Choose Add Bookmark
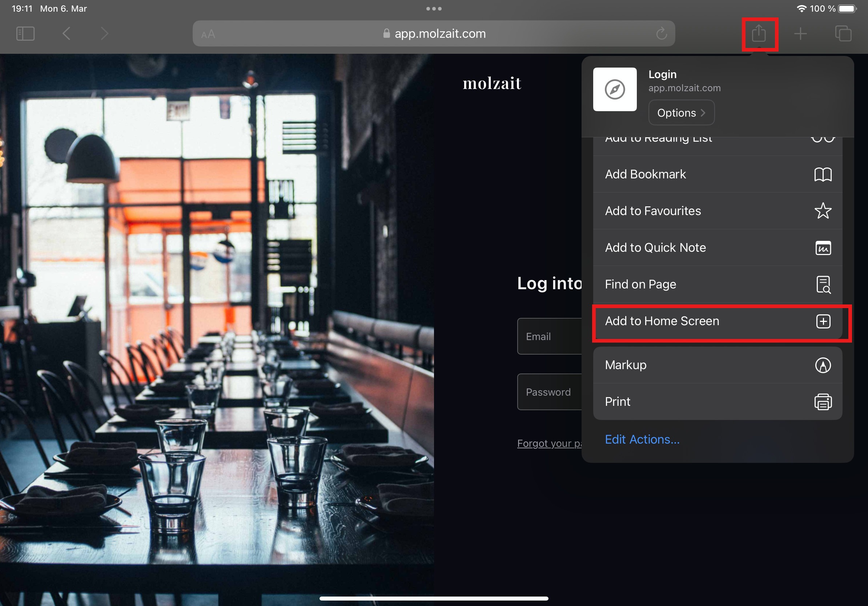The height and width of the screenshot is (606, 868). point(718,174)
